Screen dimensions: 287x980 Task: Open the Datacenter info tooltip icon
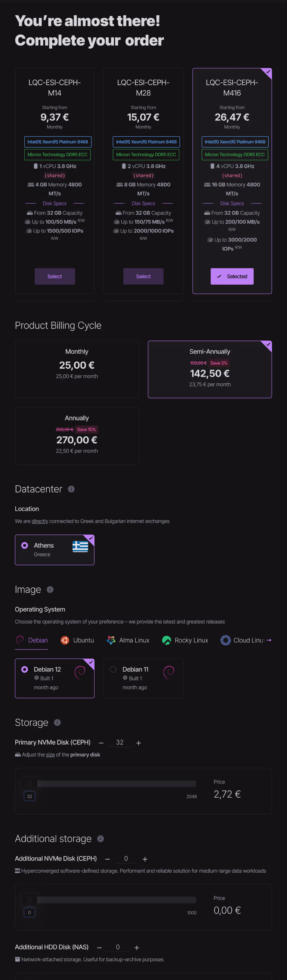pyautogui.click(x=71, y=489)
